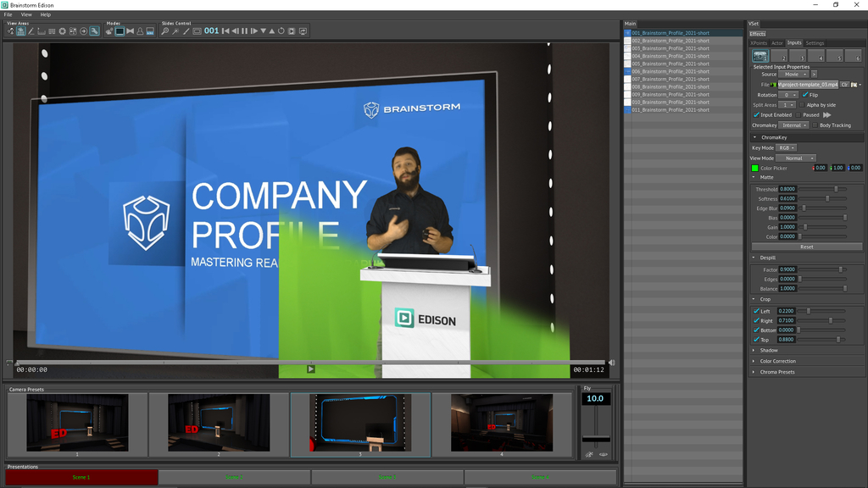Screen dimensions: 868x488
Task: Step forward one slide
Action: pos(254,31)
